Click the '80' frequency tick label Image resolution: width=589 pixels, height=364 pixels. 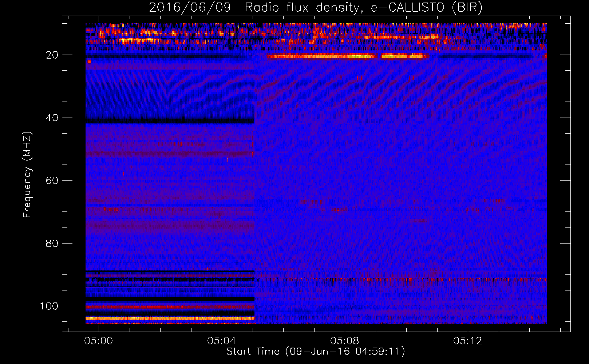52,244
